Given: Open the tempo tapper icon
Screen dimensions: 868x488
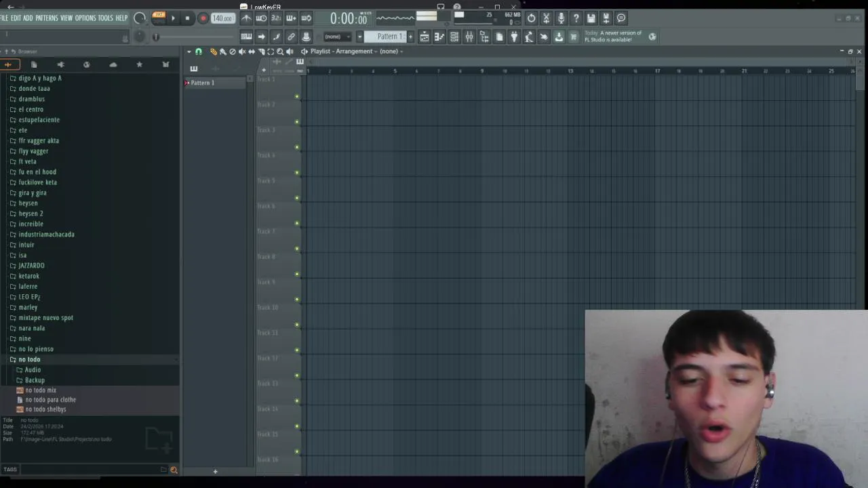Looking at the screenshot, I should [529, 37].
